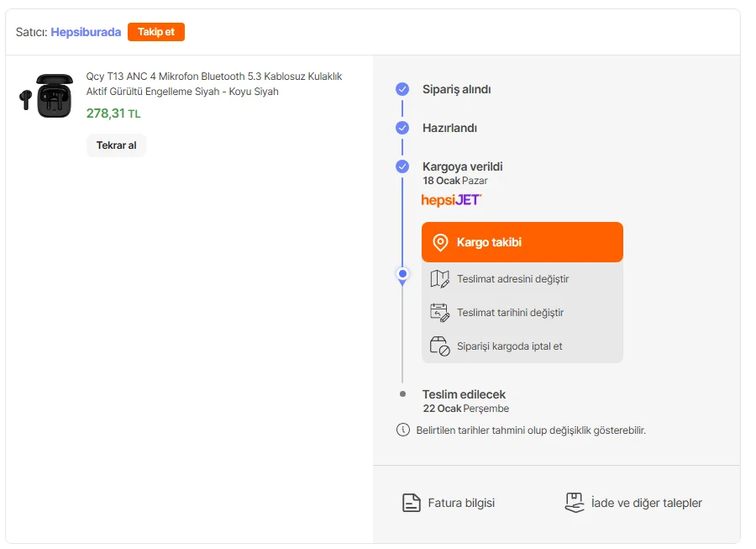Click the Sipariş alındı checkmark step
This screenshot has width=756, height=549.
pos(402,89)
